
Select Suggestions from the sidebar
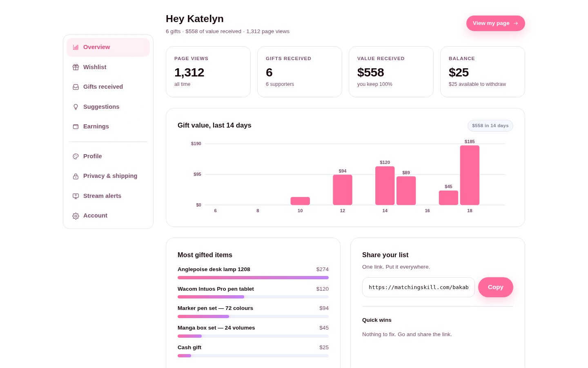point(108,107)
